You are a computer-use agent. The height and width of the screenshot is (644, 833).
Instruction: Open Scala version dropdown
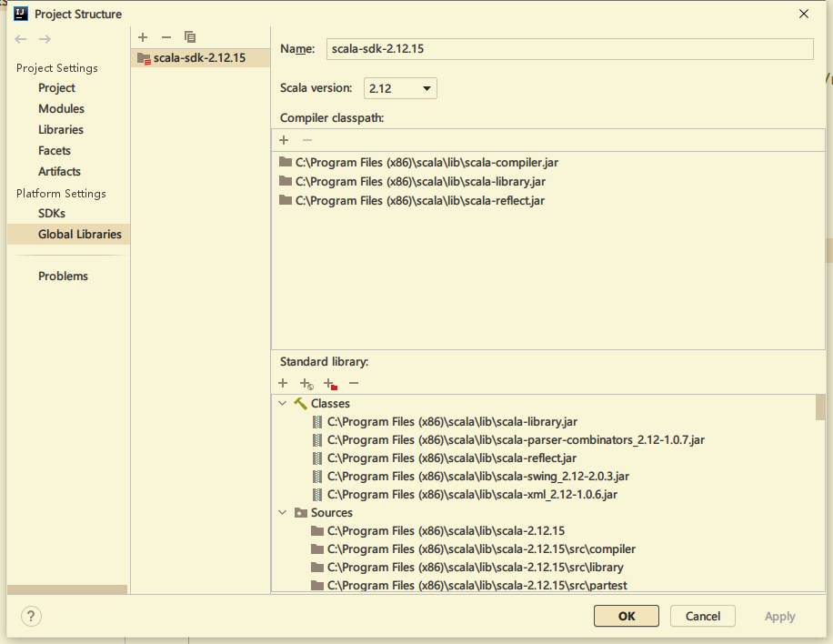point(400,88)
